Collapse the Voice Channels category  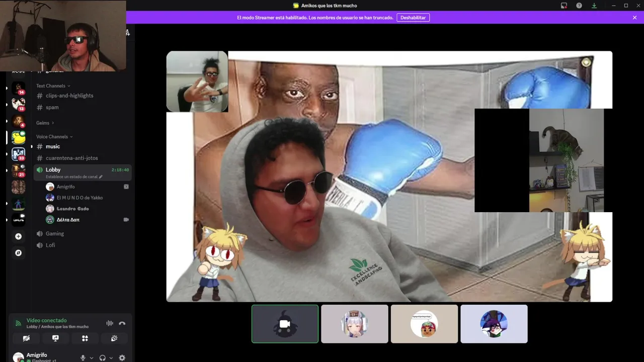click(x=54, y=137)
